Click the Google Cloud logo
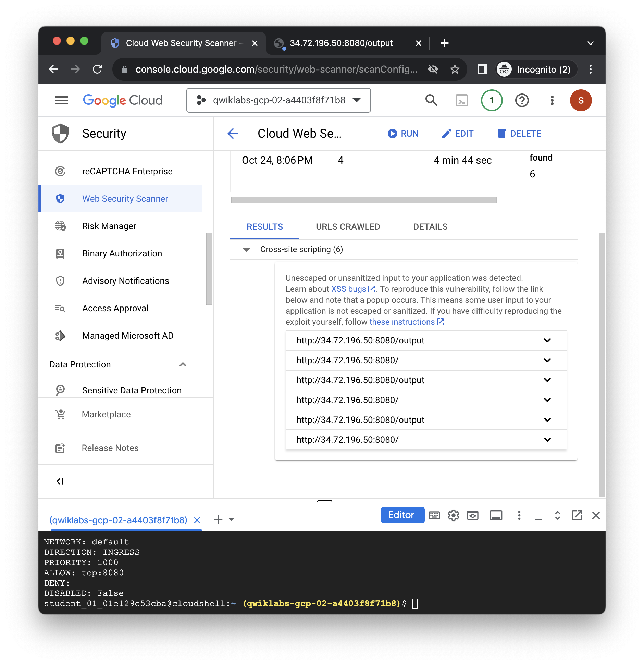The image size is (644, 665). point(123,100)
